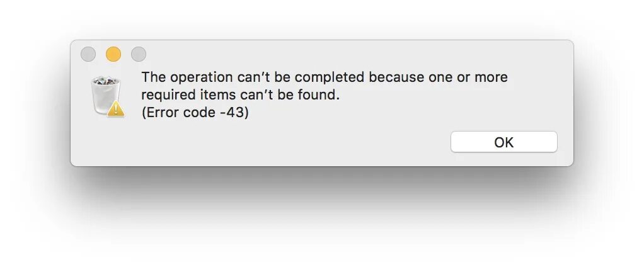The height and width of the screenshot is (267, 644).
Task: Click the disabled gray zoom button
Action: [139, 54]
